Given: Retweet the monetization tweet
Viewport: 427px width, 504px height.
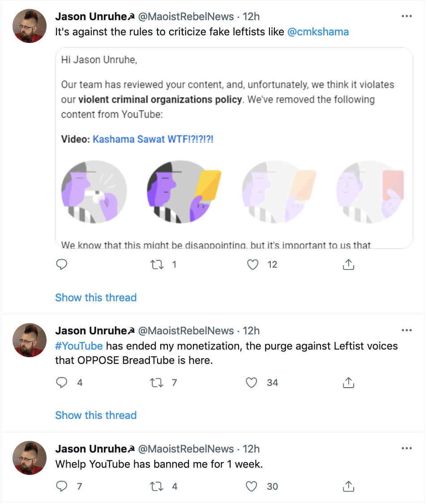Looking at the screenshot, I should [157, 383].
